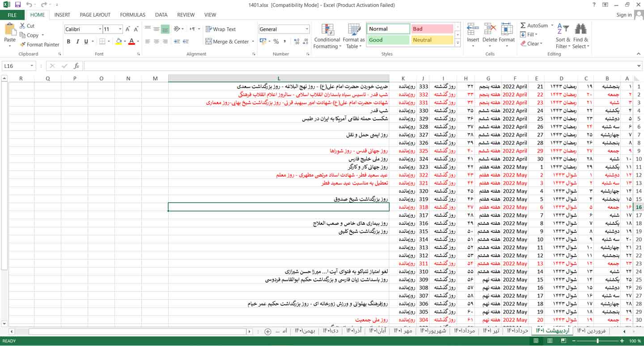Screen dimensions: 644x346
Task: Switch to the FORMULAS tab
Action: [x=132, y=15]
